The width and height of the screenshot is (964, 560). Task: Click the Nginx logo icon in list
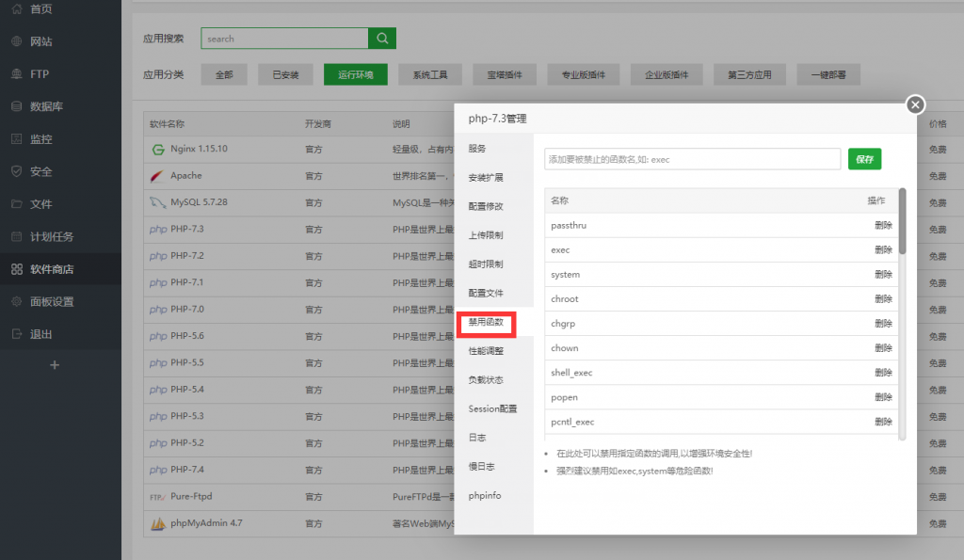click(x=158, y=149)
